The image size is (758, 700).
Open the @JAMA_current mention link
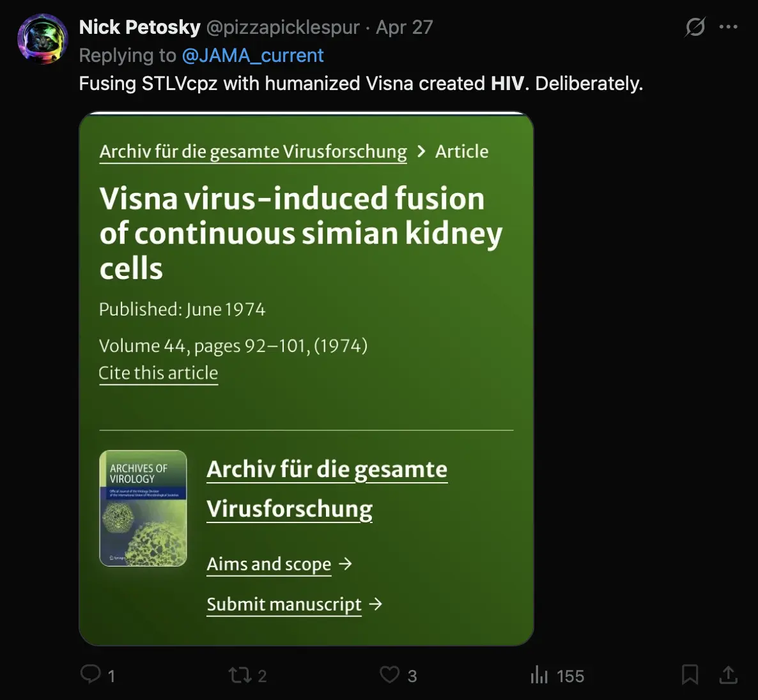(x=252, y=56)
